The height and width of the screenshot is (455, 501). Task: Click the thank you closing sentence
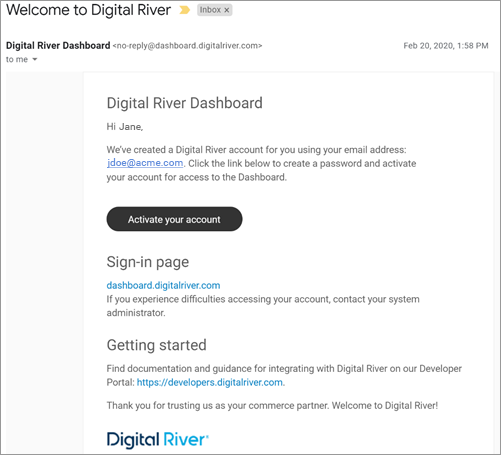272,405
